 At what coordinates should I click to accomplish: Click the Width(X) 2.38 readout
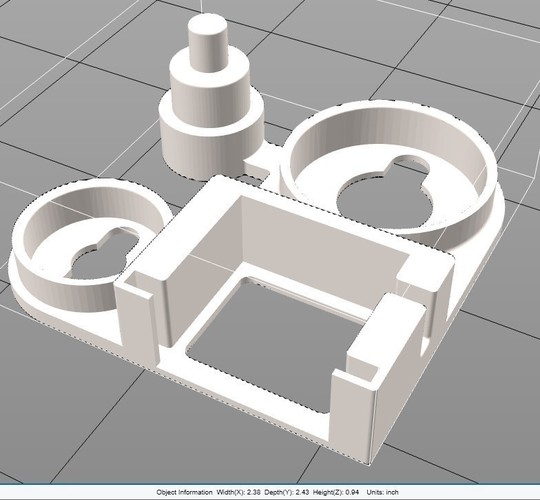coord(238,492)
